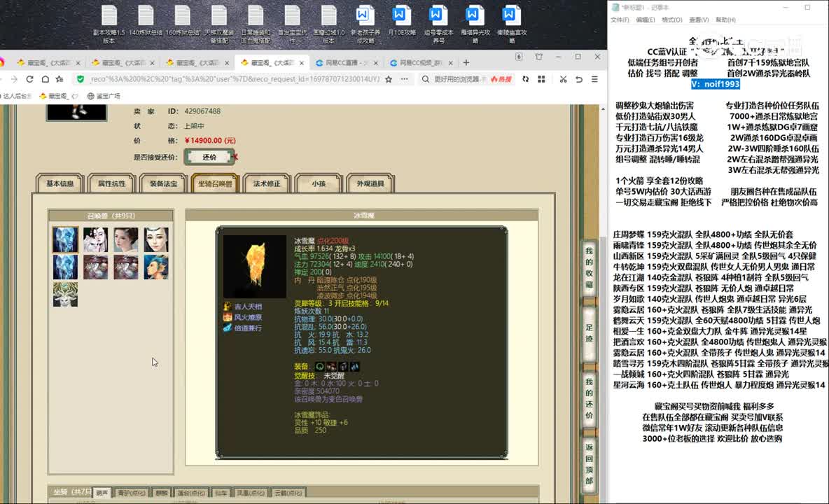Open Notepad 格式(O) menu
The height and width of the screenshot is (504, 829).
pos(671,20)
